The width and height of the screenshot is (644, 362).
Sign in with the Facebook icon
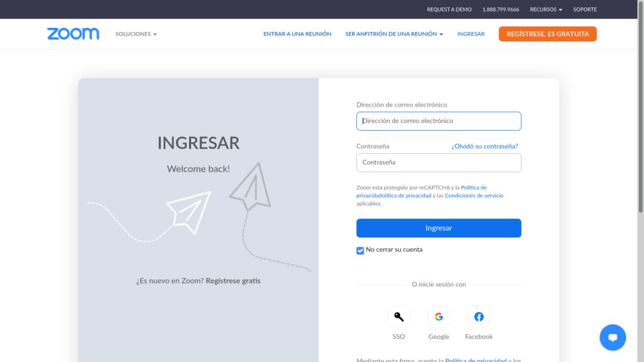click(x=479, y=317)
